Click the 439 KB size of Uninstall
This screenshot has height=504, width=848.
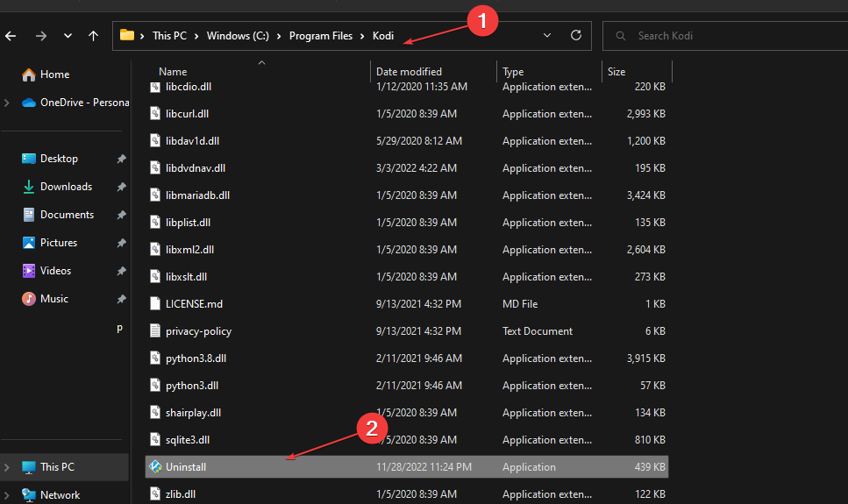pyautogui.click(x=650, y=467)
